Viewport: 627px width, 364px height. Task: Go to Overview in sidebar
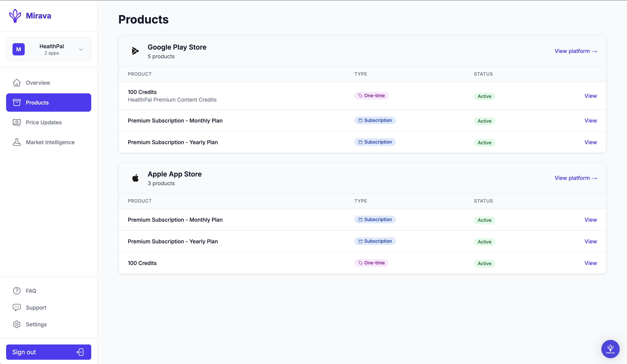38,83
